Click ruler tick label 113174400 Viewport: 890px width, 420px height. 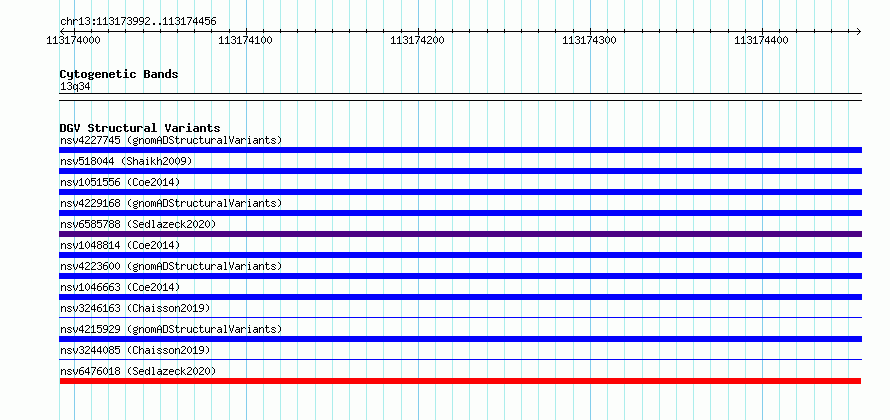761,40
